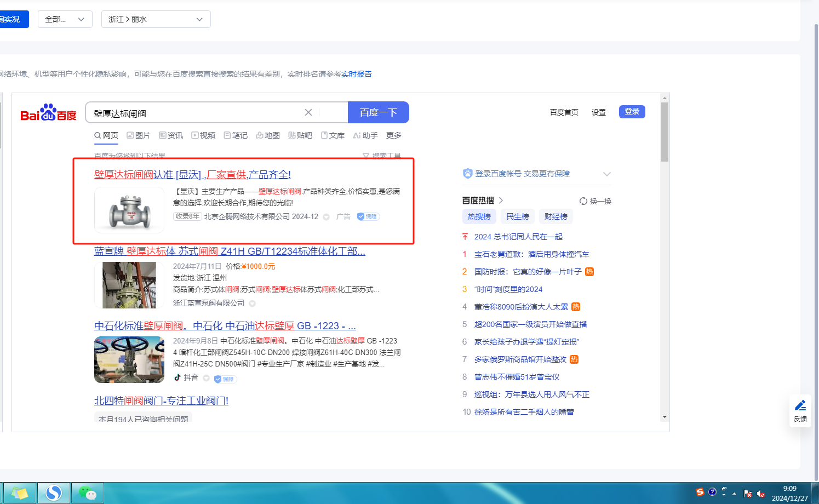
Task: Open the 搜索工具 filter
Action: pyautogui.click(x=382, y=156)
